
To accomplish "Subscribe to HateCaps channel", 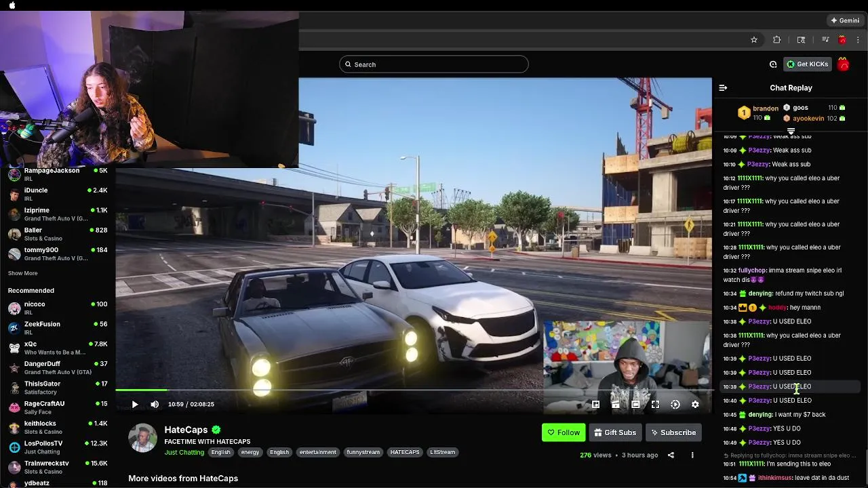I will pos(673,432).
